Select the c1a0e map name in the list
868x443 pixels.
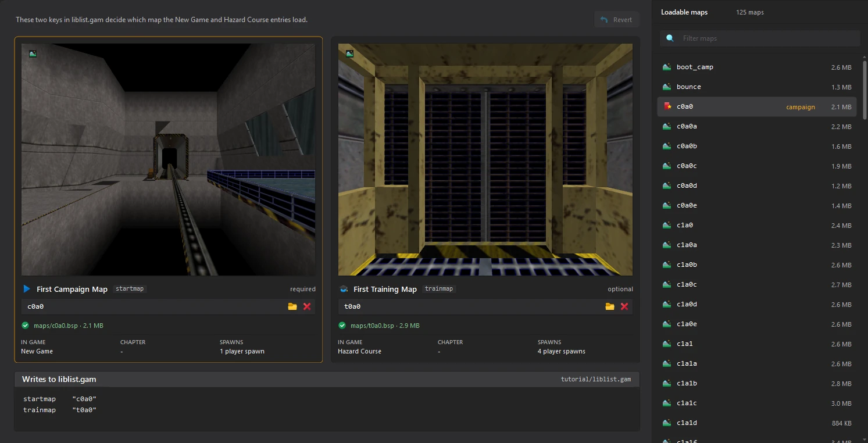click(687, 324)
